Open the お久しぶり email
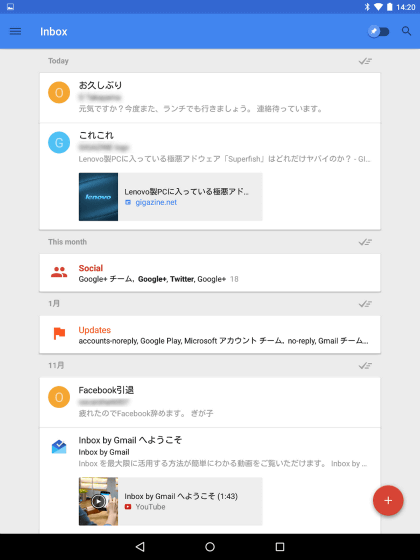Screen dimensions: 420x560 210,98
